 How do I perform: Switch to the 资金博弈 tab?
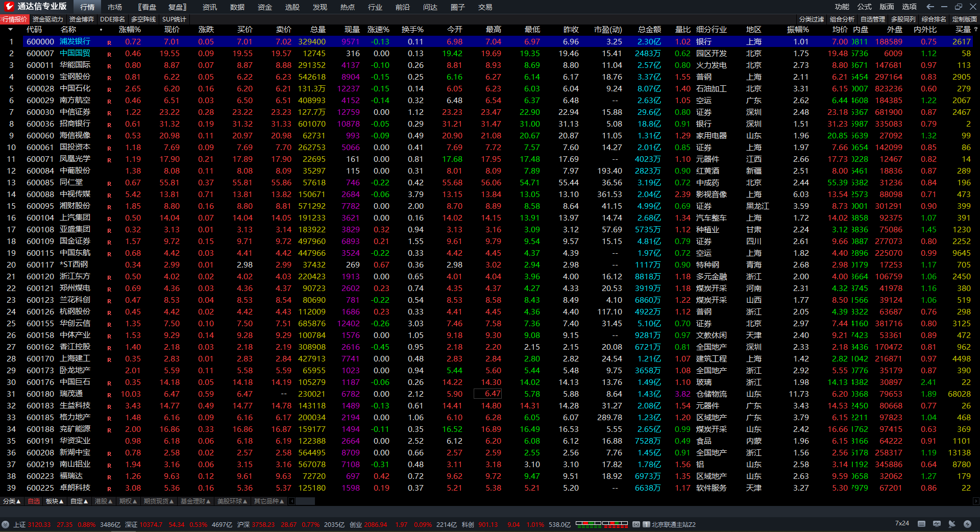point(82,19)
